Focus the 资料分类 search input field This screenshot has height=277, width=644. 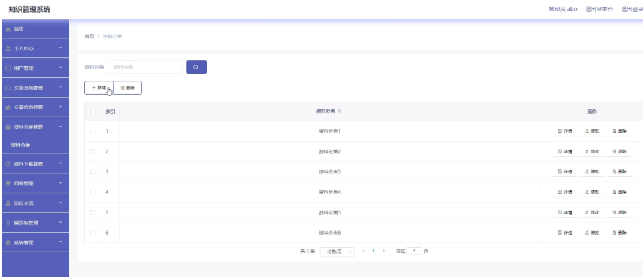click(x=146, y=67)
